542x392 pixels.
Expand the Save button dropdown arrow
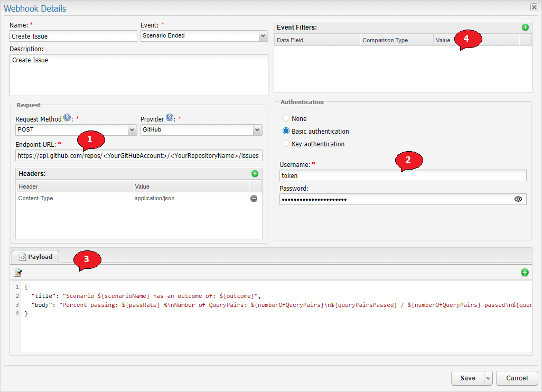click(488, 378)
